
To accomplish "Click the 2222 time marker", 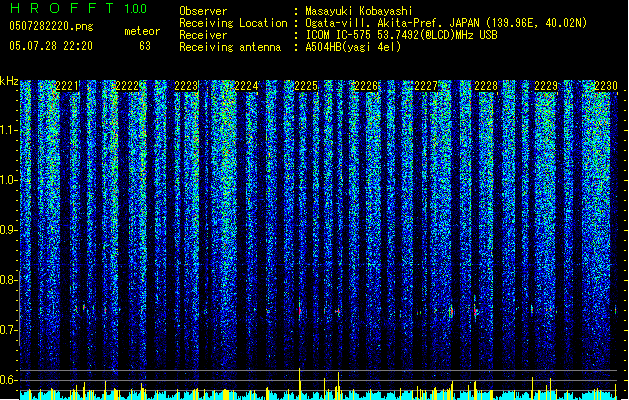I will coord(127,86).
